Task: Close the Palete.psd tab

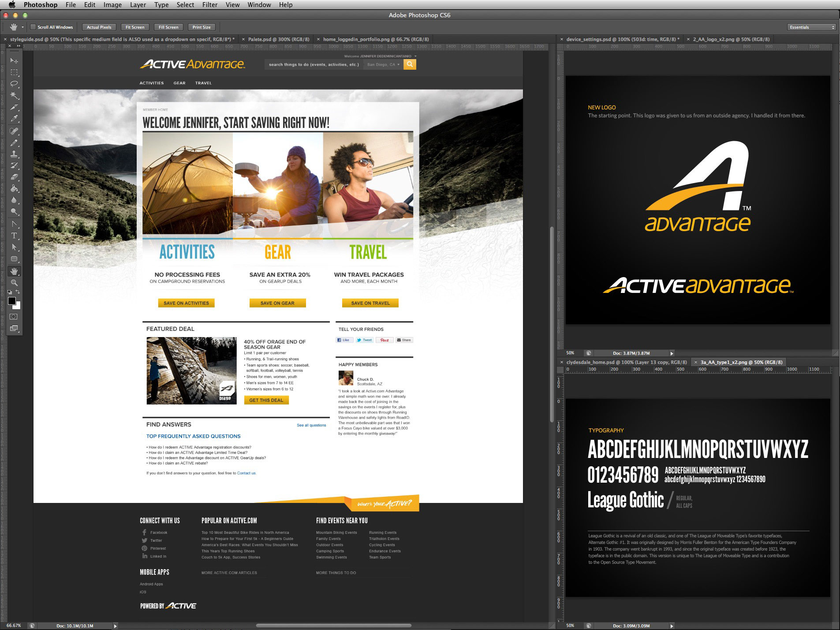Action: (x=243, y=39)
